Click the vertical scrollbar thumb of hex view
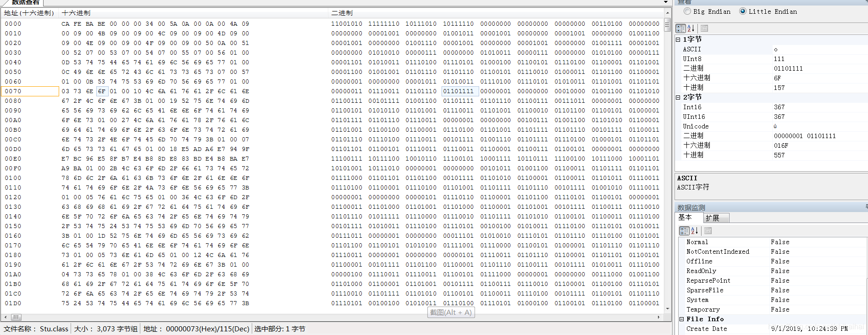 667,26
